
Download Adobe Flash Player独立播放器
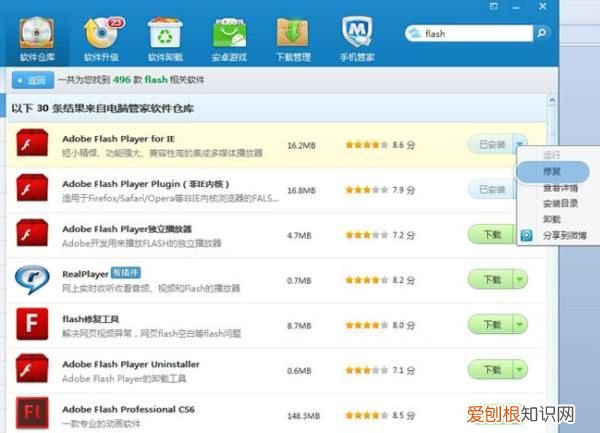click(x=491, y=234)
